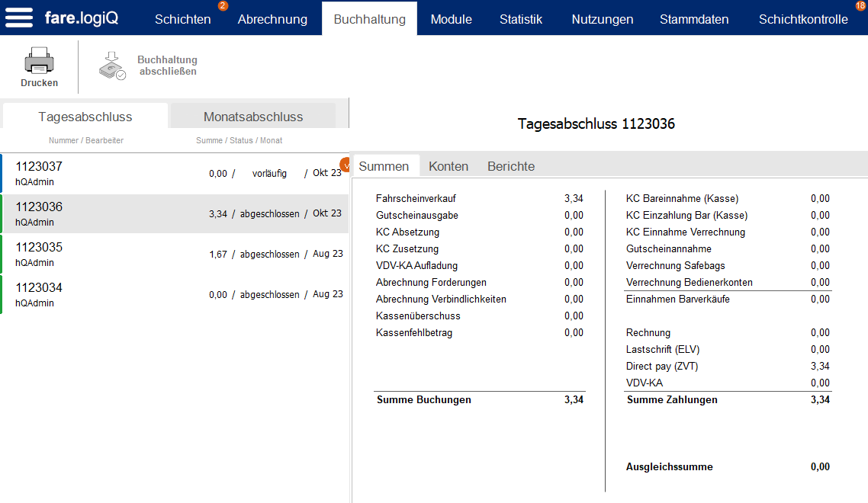The width and height of the screenshot is (868, 503).
Task: Select the Summen tab
Action: pyautogui.click(x=385, y=165)
